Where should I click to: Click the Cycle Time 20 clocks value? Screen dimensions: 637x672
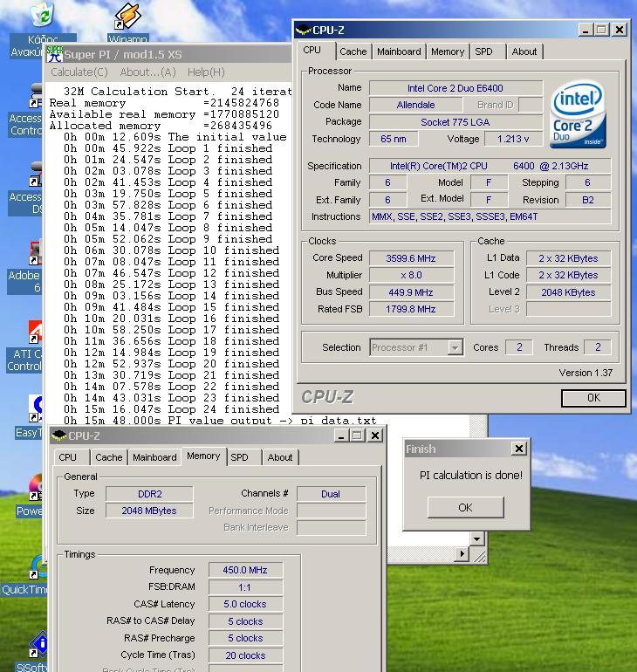click(245, 655)
